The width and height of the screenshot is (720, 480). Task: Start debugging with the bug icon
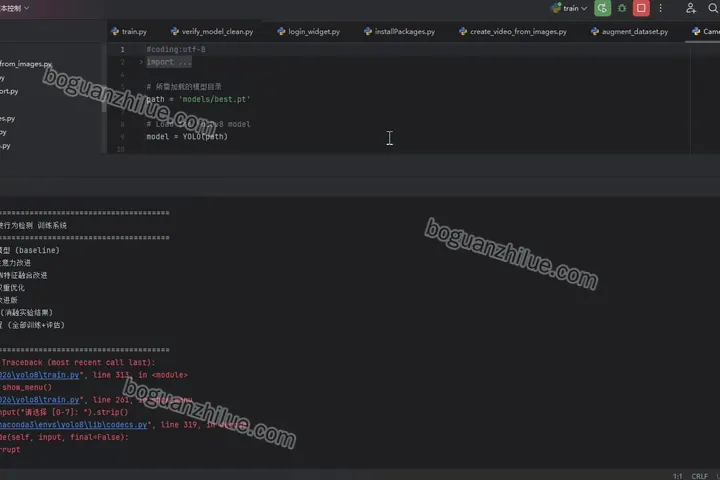622,8
